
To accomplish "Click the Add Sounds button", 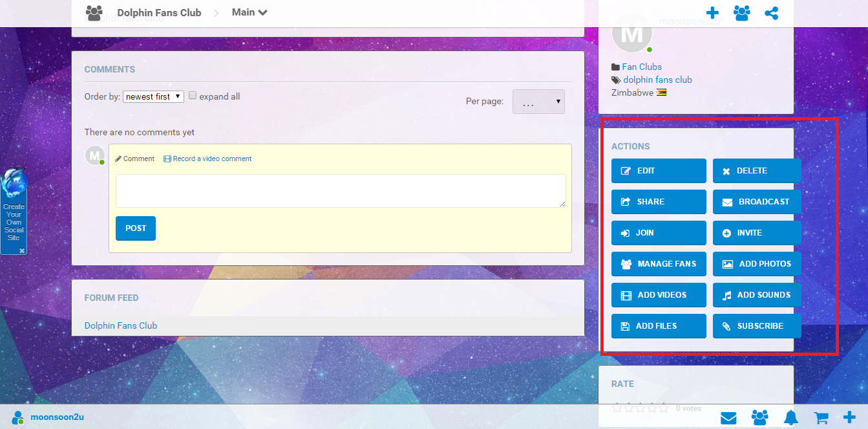I will (757, 295).
